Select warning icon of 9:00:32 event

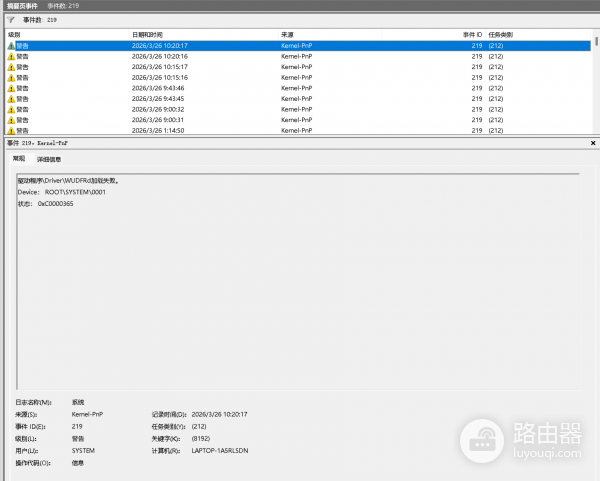[11, 109]
